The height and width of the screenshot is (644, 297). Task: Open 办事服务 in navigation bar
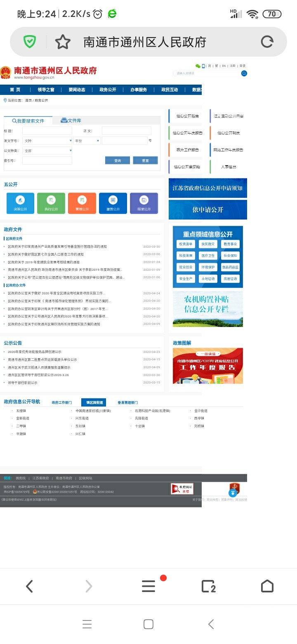(x=139, y=90)
